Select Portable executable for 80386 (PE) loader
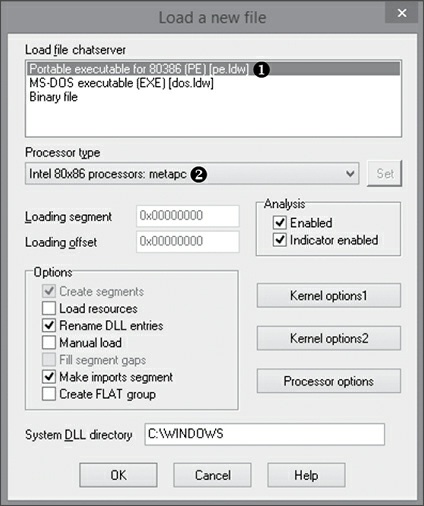The image size is (424, 506). (213, 69)
